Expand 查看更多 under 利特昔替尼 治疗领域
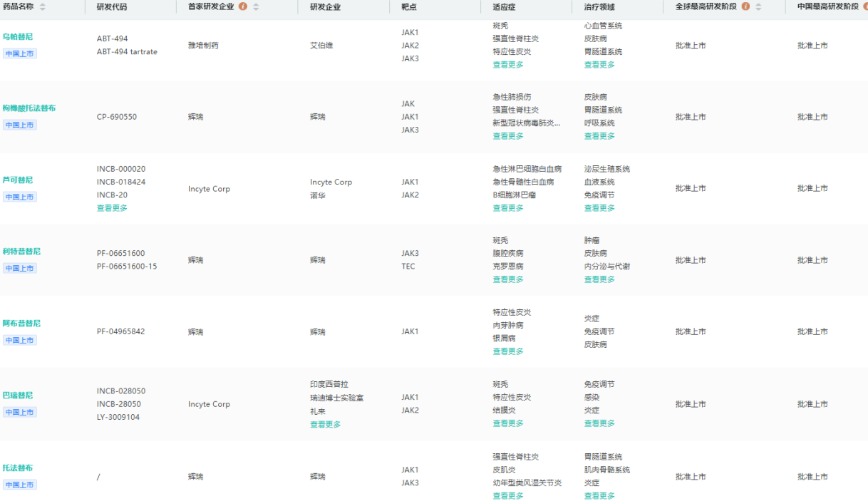This screenshot has height=501, width=868. (599, 279)
